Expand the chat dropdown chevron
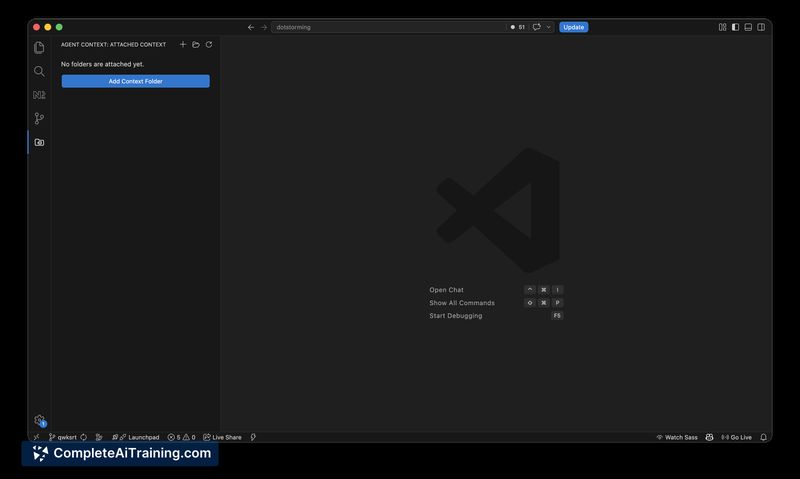This screenshot has height=479, width=800. [x=548, y=27]
